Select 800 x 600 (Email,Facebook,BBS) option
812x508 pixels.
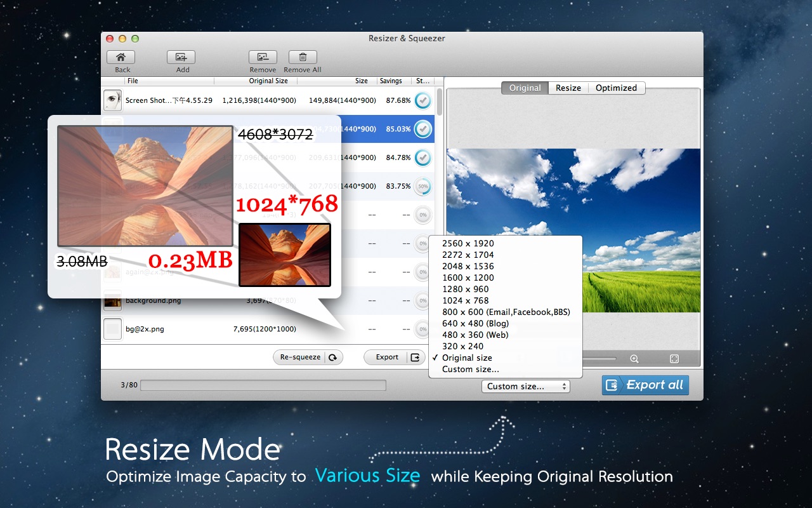coord(506,312)
